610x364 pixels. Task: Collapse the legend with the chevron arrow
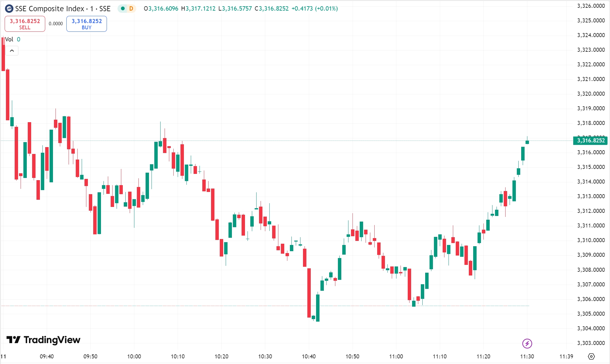(12, 50)
